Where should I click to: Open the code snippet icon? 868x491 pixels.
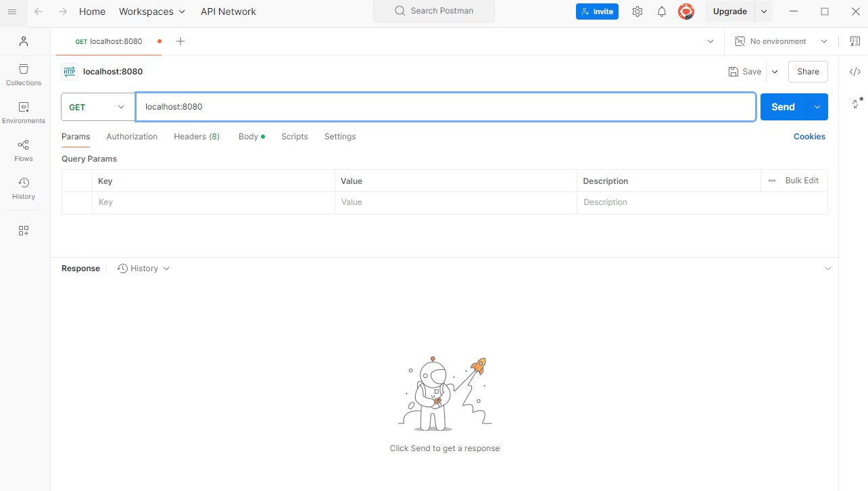(855, 72)
